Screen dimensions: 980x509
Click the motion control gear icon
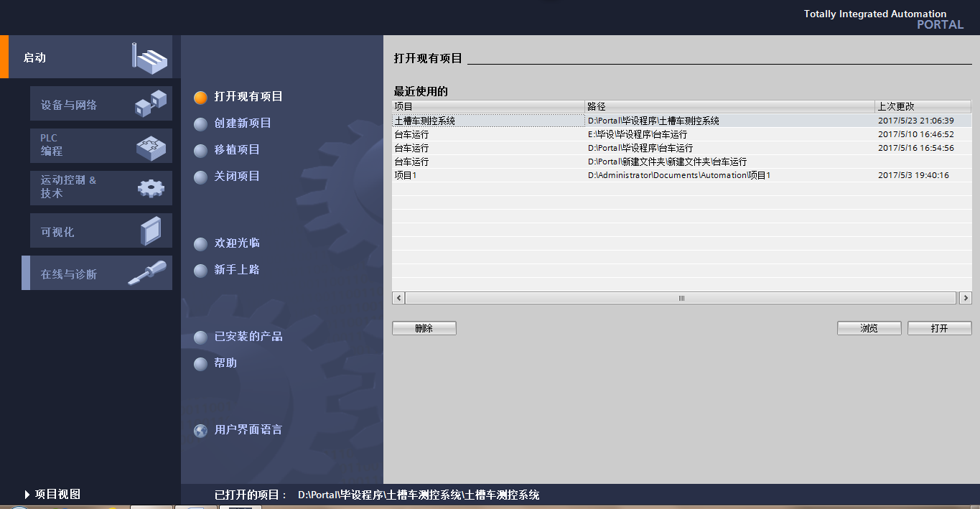coord(151,188)
